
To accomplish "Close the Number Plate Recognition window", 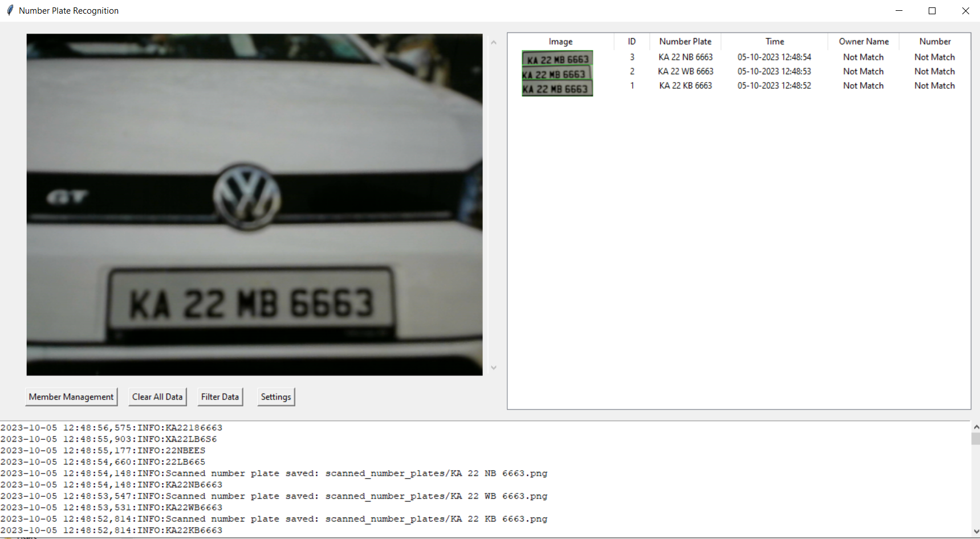I will [x=965, y=10].
